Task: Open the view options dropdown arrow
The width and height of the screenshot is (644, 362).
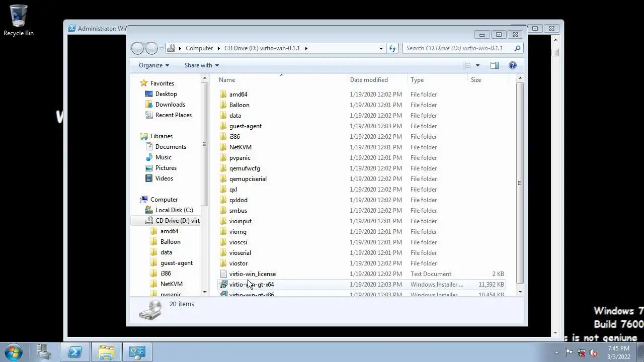Action: pos(477,65)
